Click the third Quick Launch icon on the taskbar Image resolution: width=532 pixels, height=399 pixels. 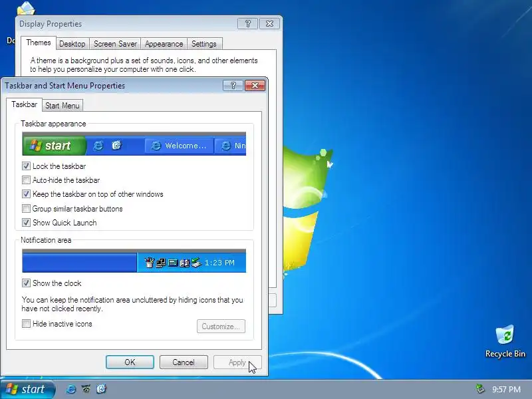(102, 389)
